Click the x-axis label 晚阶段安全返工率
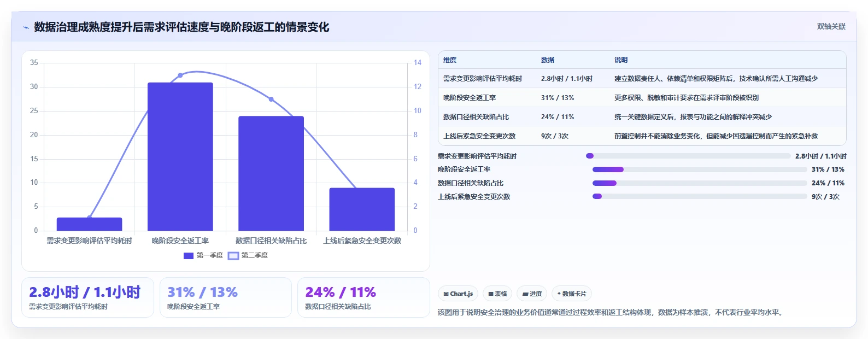The image size is (868, 339). coord(180,241)
